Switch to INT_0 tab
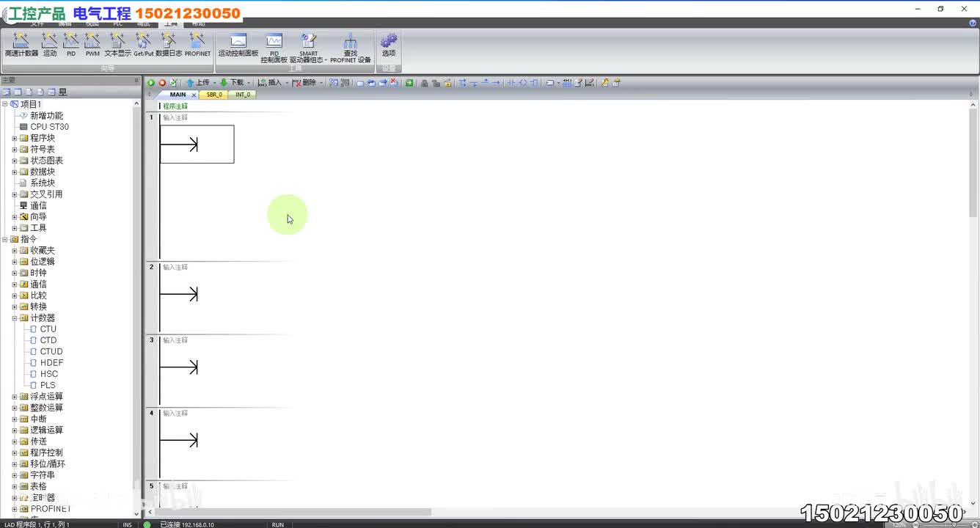This screenshot has height=528, width=980. pos(243,95)
